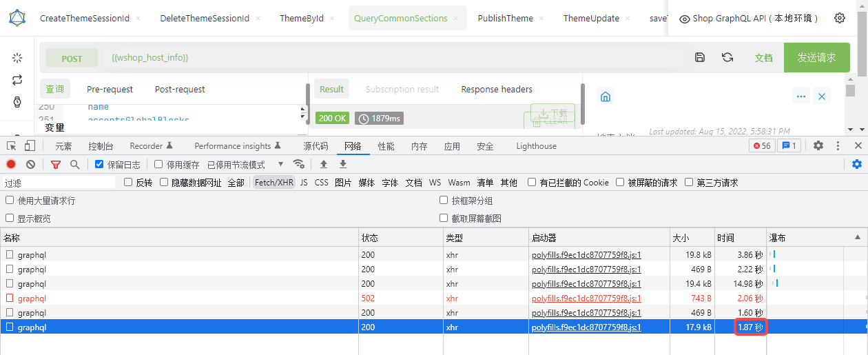Click the 过滤 filter input field
This screenshot has width=868, height=355.
[x=59, y=183]
